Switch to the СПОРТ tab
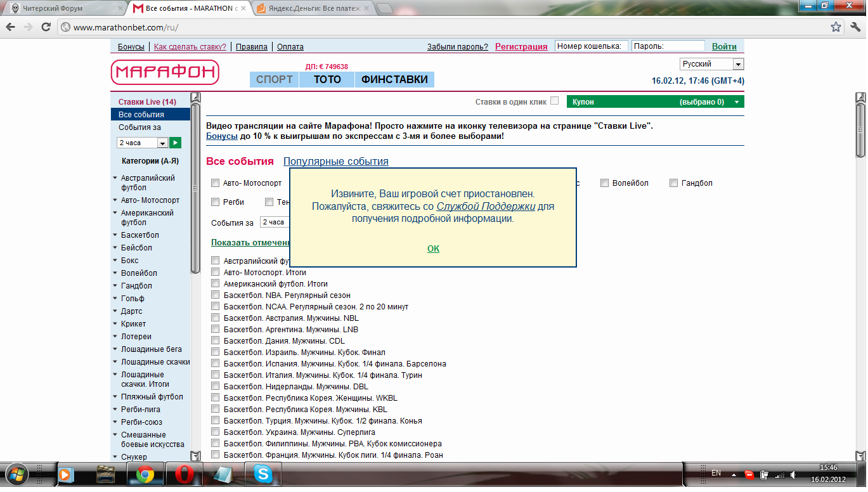868x492 pixels. 275,79
